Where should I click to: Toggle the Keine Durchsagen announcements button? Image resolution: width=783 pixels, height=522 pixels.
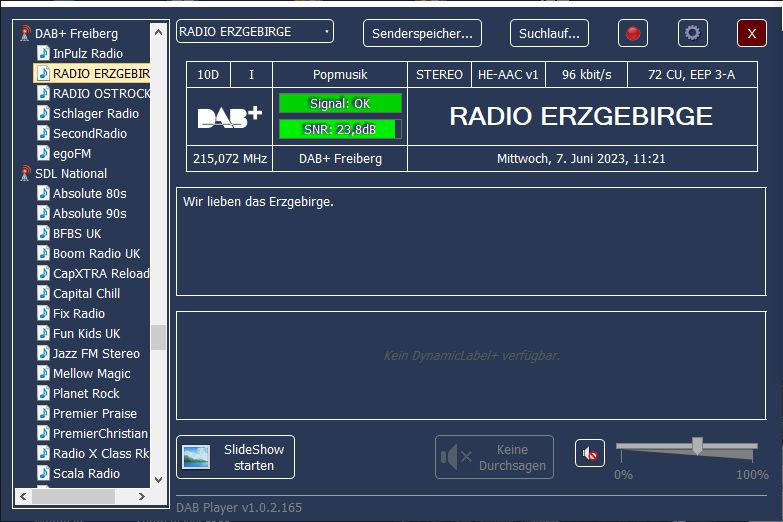click(494, 457)
